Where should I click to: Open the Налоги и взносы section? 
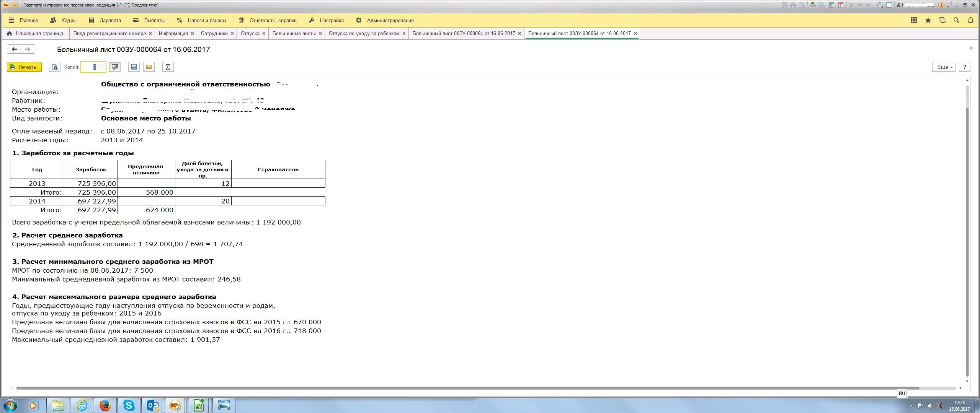click(x=201, y=20)
